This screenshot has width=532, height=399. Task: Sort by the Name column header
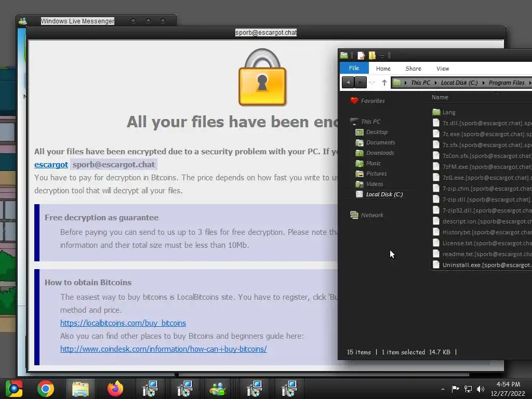tap(440, 97)
